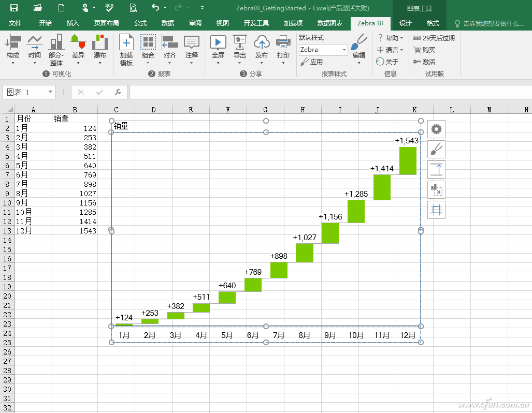This screenshot has width=532, height=413.
Task: Open the 数据图表 tab
Action: click(330, 23)
